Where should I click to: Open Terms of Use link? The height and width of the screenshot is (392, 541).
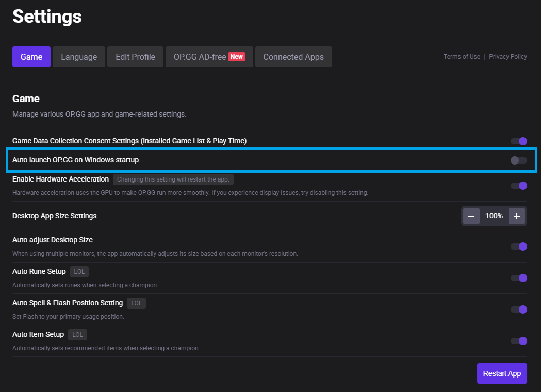coord(462,57)
